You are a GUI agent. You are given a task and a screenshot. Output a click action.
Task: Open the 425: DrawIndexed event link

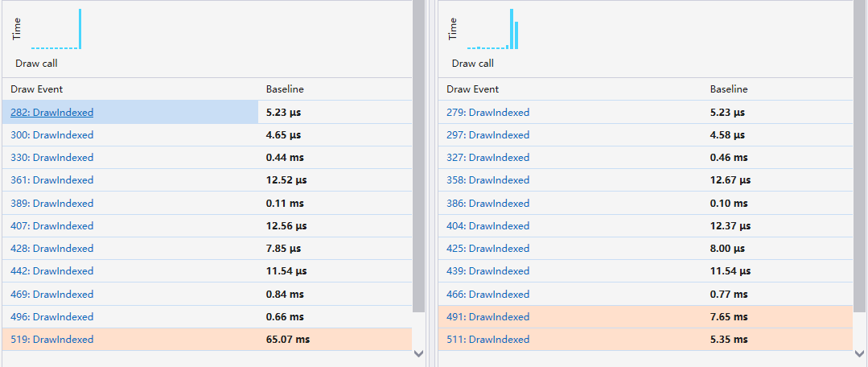(488, 249)
